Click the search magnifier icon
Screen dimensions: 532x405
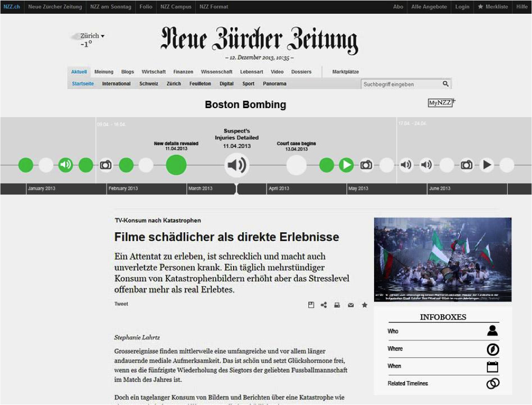click(x=446, y=84)
